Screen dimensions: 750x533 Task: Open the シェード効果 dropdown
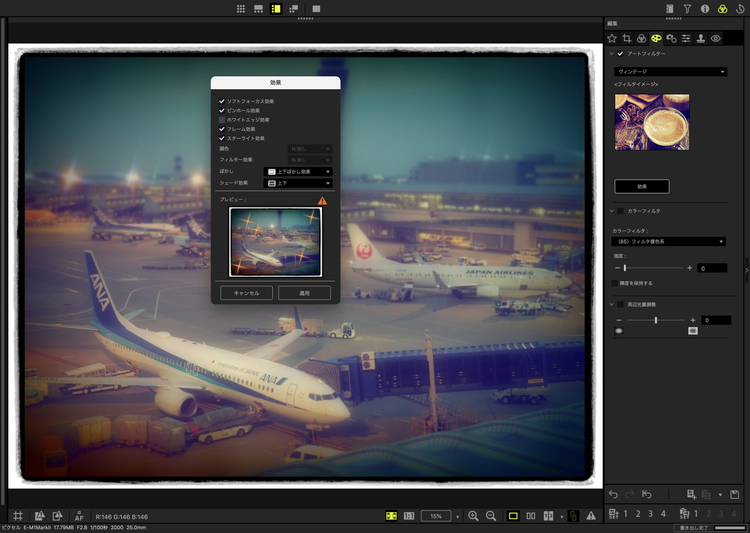pos(297,183)
